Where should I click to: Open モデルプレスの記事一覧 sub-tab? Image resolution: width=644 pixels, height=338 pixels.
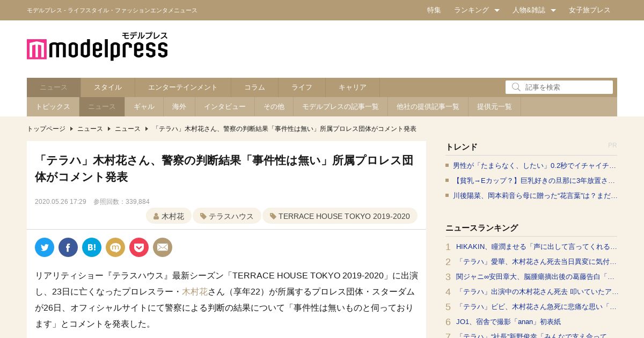point(341,107)
